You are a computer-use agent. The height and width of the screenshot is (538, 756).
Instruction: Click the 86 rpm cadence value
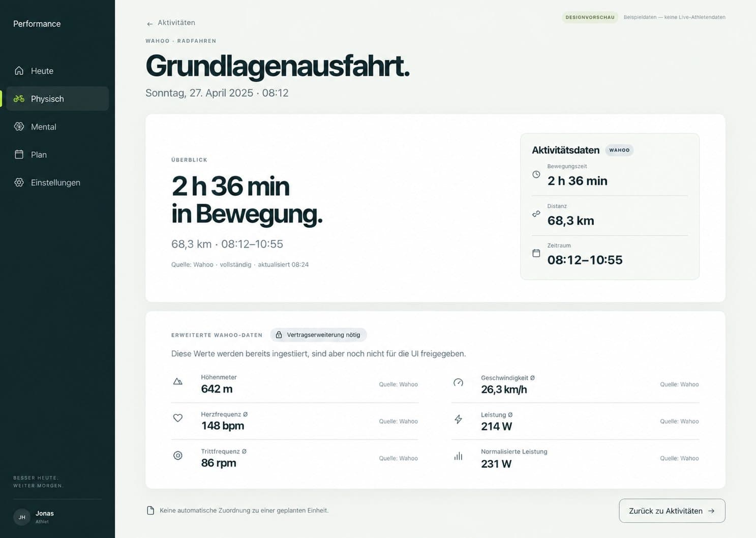(219, 463)
